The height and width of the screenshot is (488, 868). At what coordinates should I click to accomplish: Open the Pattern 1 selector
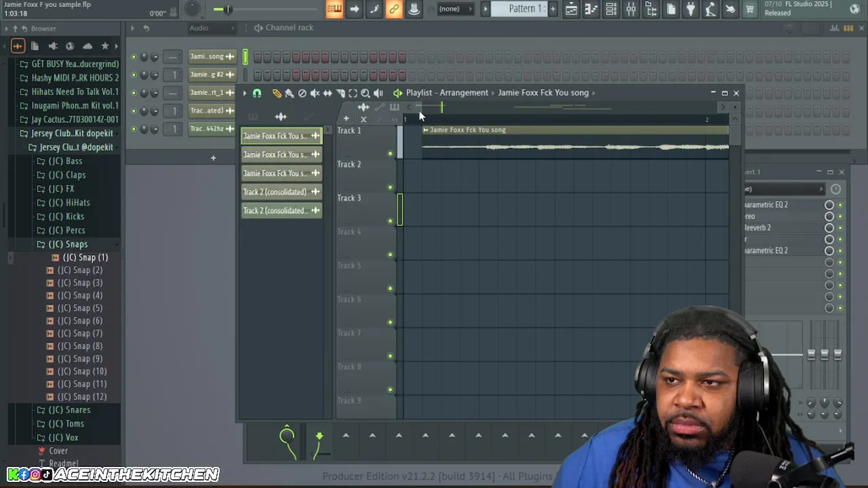(x=526, y=9)
